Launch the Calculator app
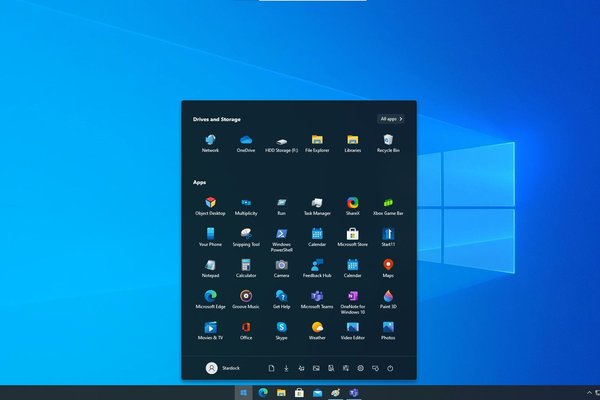Viewport: 600px width, 400px height. coord(246,268)
